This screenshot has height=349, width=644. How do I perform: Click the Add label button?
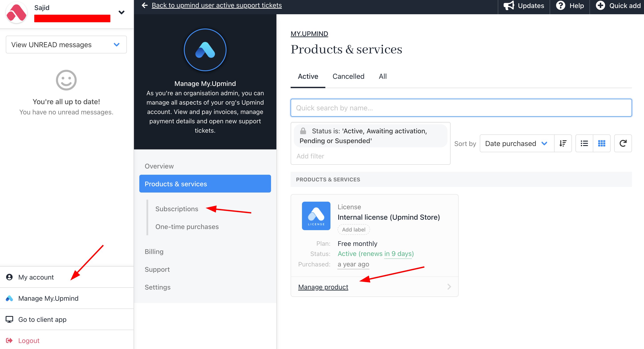click(354, 229)
